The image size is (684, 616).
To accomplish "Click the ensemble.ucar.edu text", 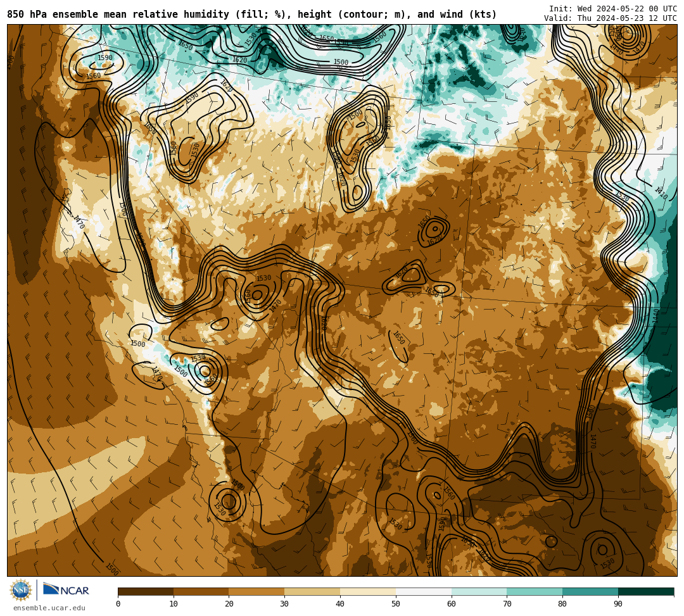I will point(49,608).
